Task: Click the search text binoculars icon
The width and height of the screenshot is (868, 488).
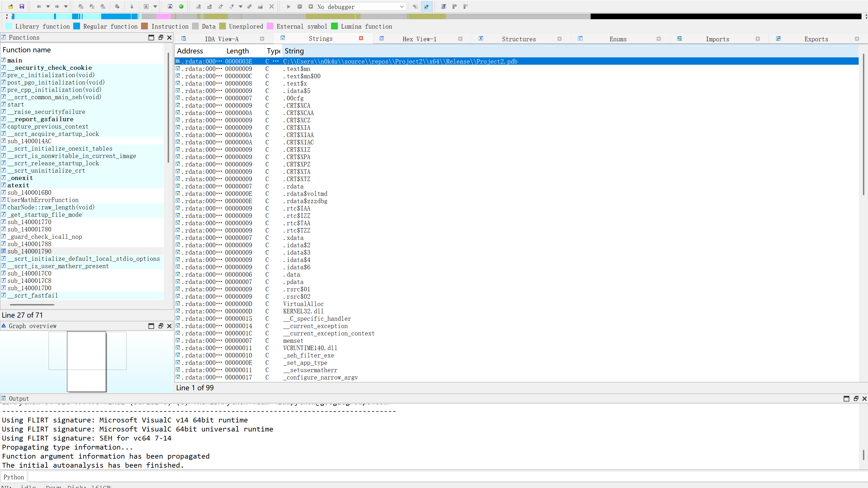Action: click(92, 6)
